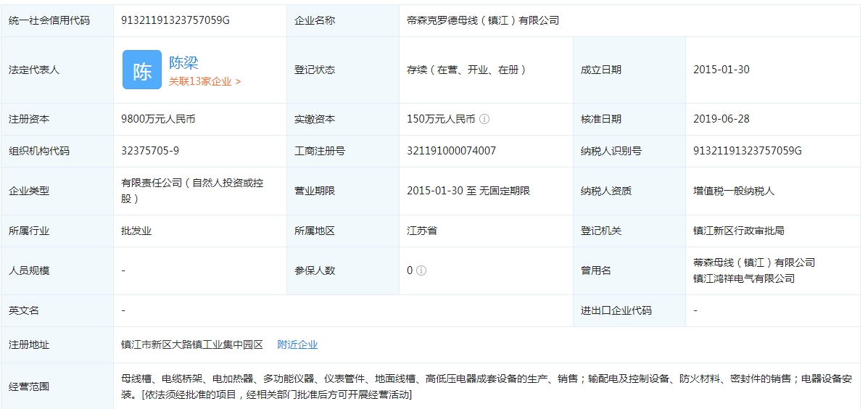868x409 pixels.
Task: Open legal representative 陈梁's profile
Action: click(x=183, y=63)
